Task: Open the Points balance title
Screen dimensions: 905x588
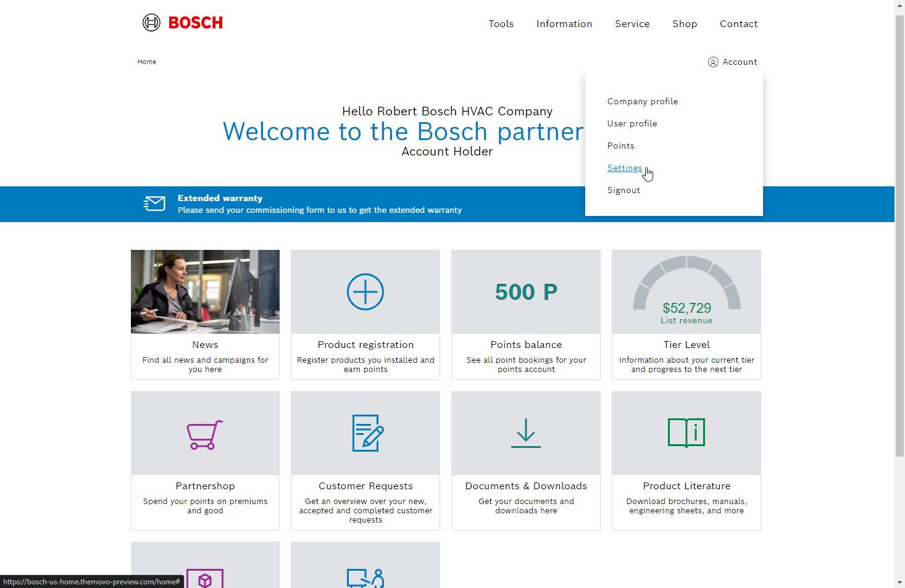Action: click(526, 345)
